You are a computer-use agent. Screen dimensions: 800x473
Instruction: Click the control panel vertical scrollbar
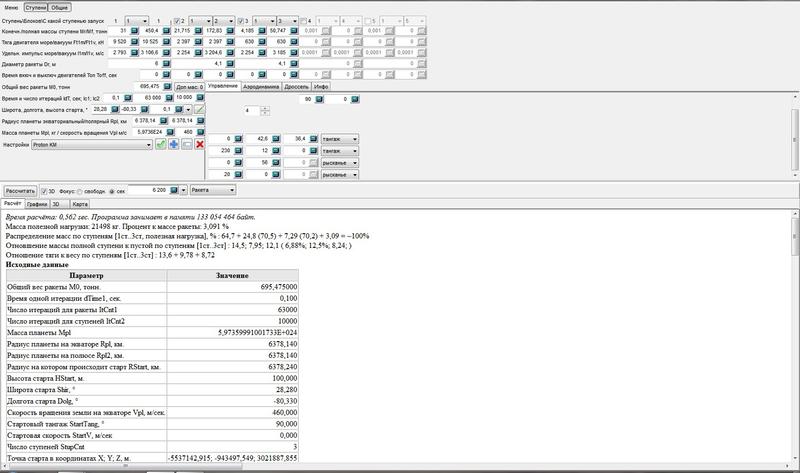coord(795,135)
